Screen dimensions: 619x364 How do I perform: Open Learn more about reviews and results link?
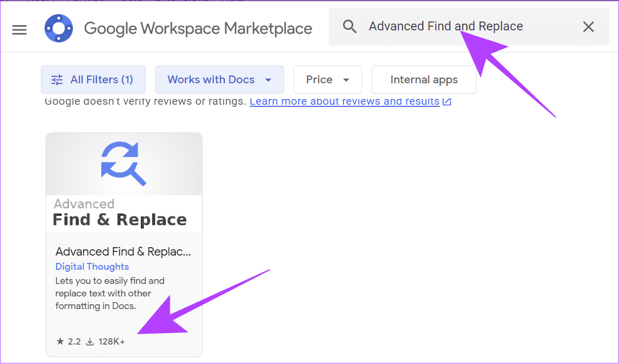point(345,102)
